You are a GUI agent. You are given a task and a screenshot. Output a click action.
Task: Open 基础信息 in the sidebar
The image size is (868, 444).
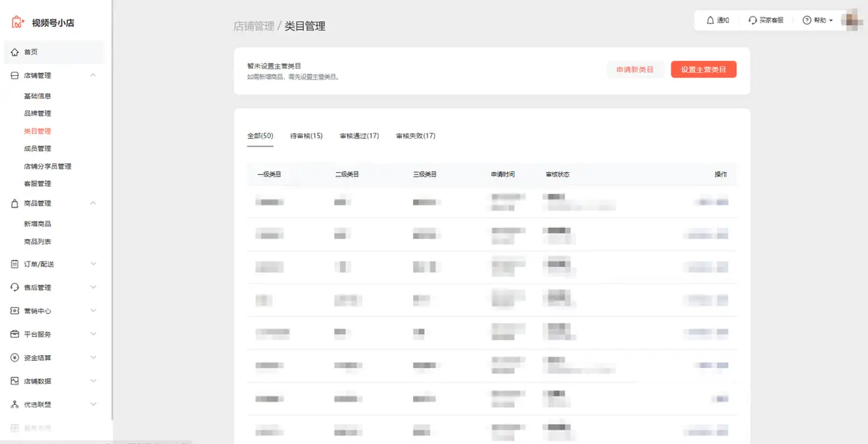coord(38,96)
